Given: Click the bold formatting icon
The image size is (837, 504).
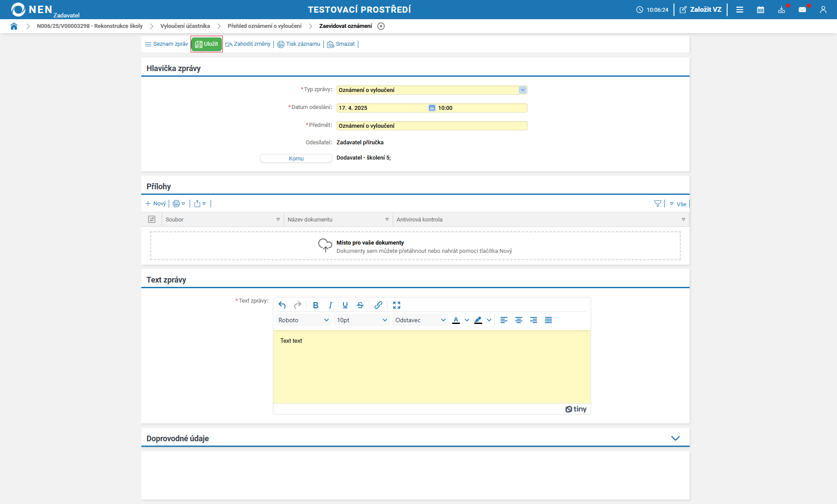Looking at the screenshot, I should [x=316, y=305].
